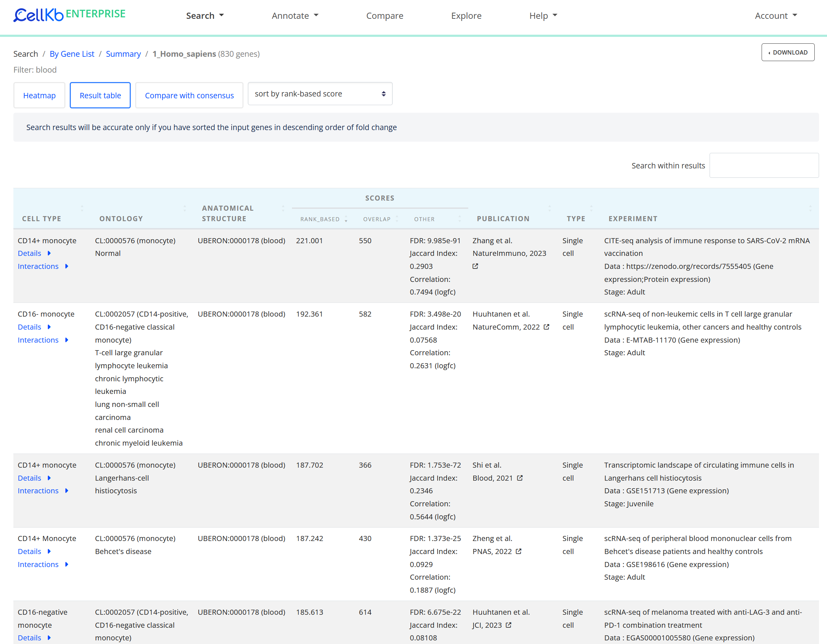Viewport: 827px width, 644px height.
Task: Sort by the Type column arrows
Action: tap(591, 209)
